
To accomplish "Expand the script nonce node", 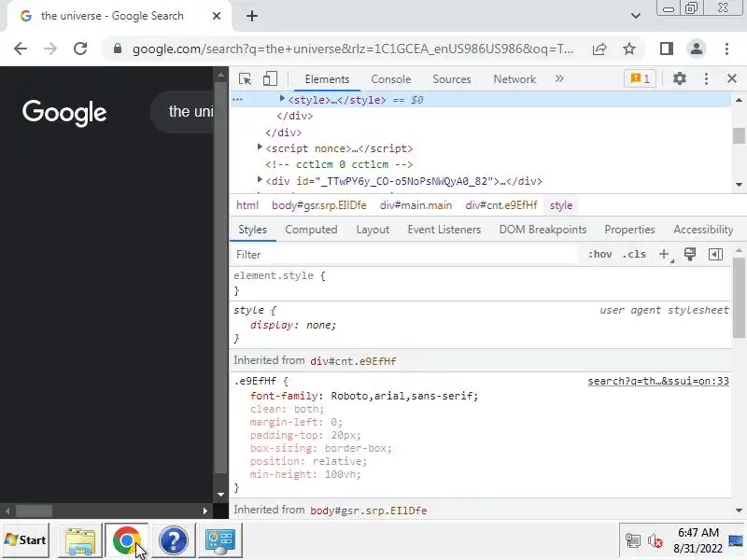I will click(260, 147).
